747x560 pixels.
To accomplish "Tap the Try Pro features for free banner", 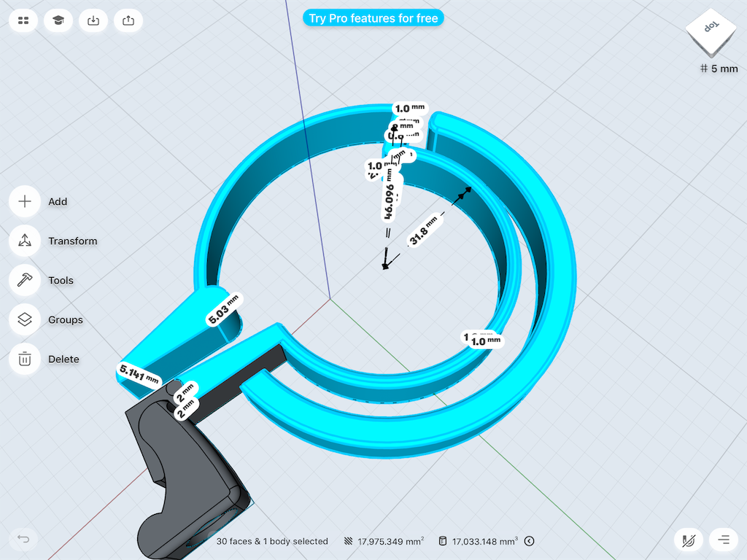I will [x=373, y=18].
